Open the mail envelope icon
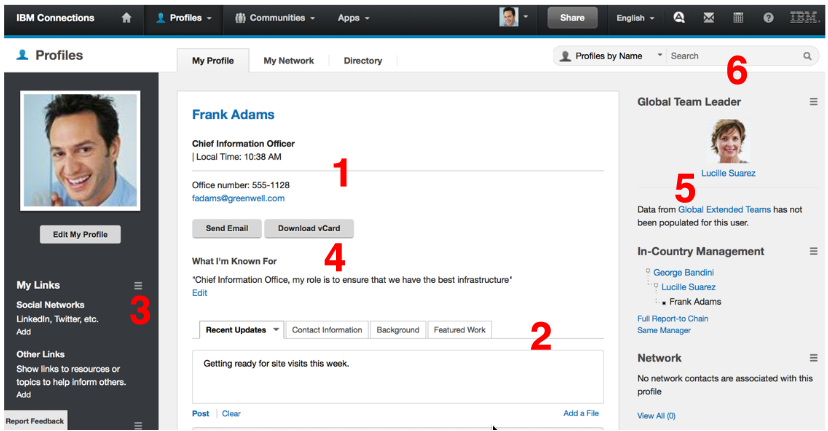 click(709, 18)
